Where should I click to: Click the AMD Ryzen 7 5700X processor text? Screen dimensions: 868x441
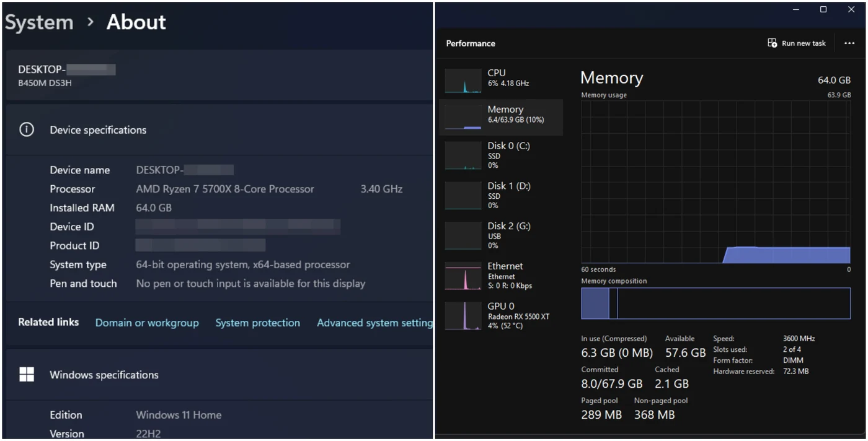click(x=225, y=189)
